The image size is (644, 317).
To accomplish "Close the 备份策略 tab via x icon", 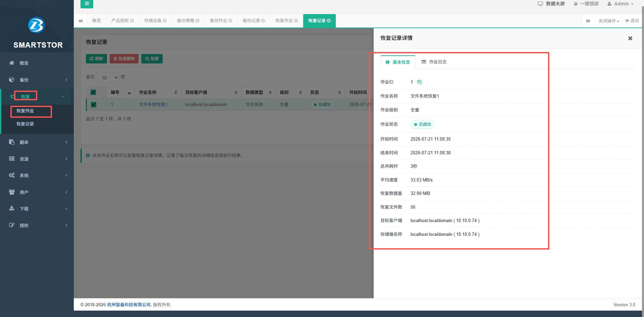I will (198, 21).
